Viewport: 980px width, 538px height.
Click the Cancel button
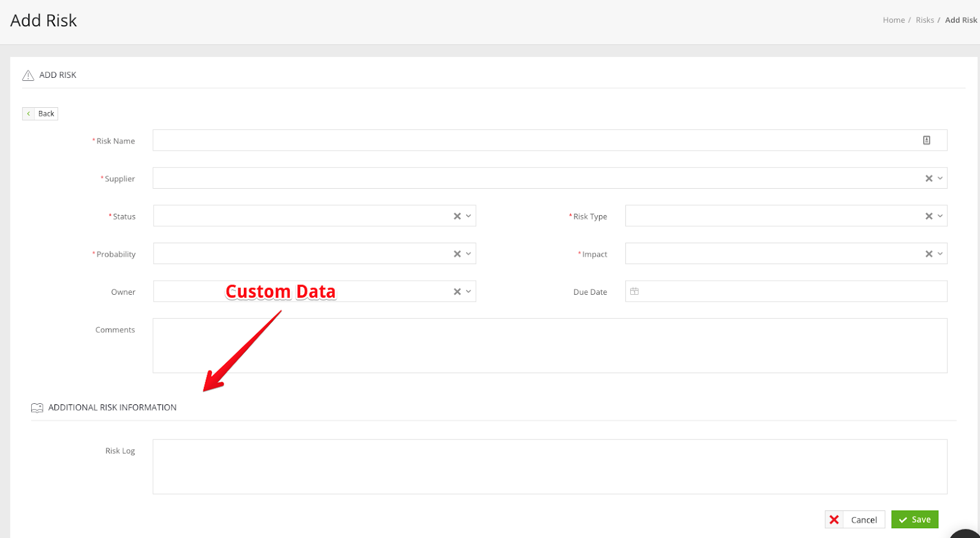pos(855,520)
